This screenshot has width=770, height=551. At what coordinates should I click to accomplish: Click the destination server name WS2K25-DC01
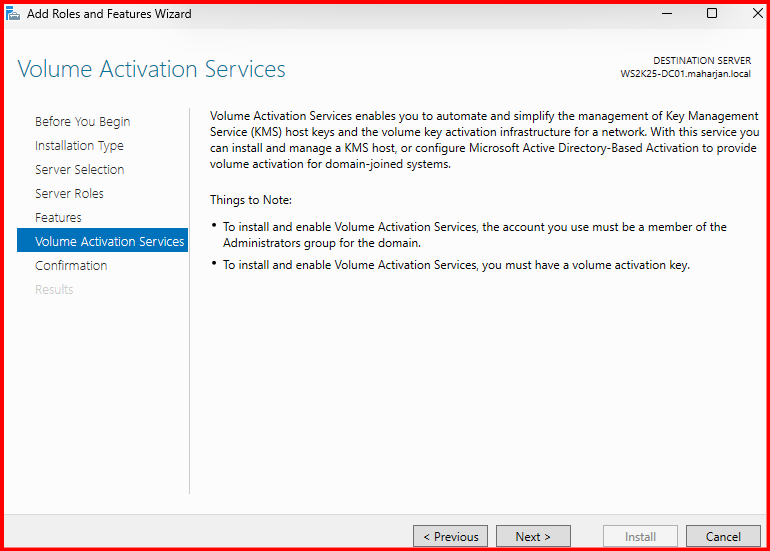click(x=685, y=74)
